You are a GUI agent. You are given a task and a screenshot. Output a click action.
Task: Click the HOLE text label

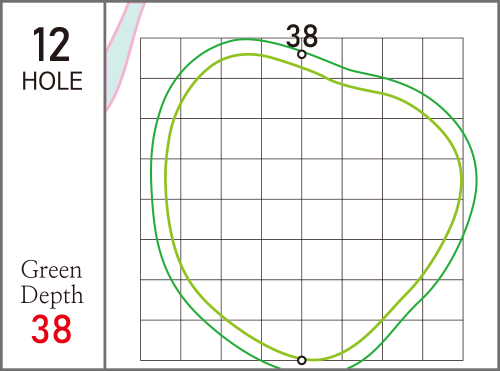click(52, 81)
